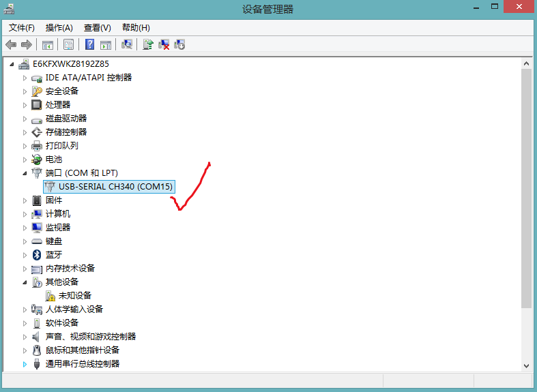
Task: Click the 监视器 monitor icon
Action: (37, 228)
